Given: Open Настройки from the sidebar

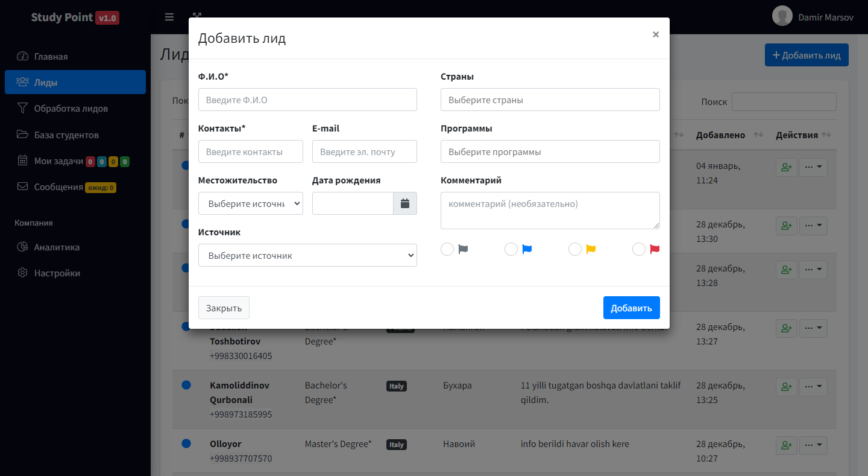Looking at the screenshot, I should (x=57, y=273).
